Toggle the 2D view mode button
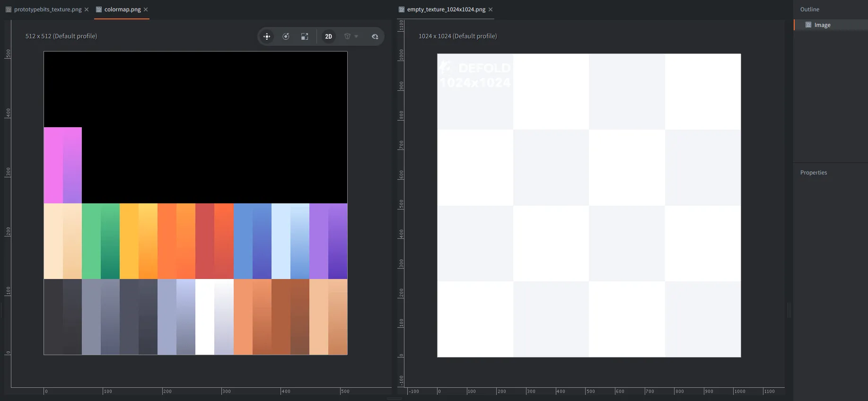This screenshot has height=401, width=868. pos(328,36)
